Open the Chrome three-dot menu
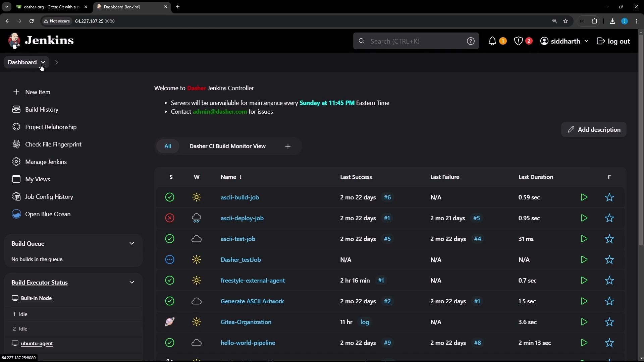 click(x=637, y=21)
